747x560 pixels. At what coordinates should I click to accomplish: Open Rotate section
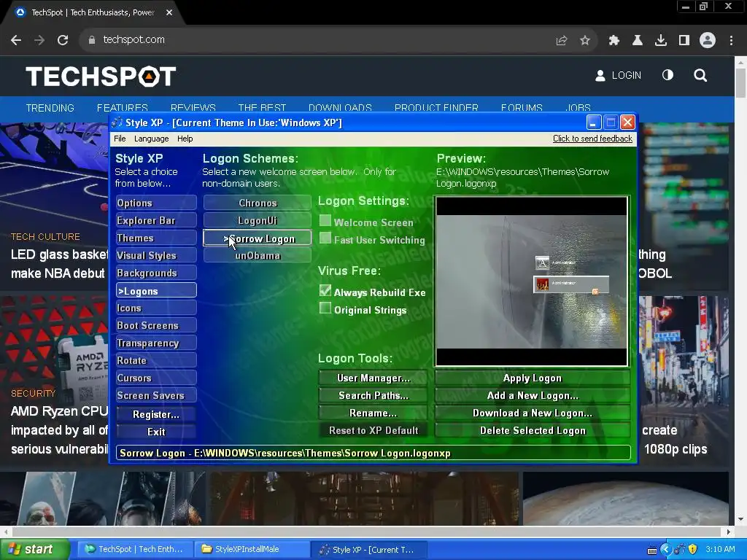pos(156,360)
